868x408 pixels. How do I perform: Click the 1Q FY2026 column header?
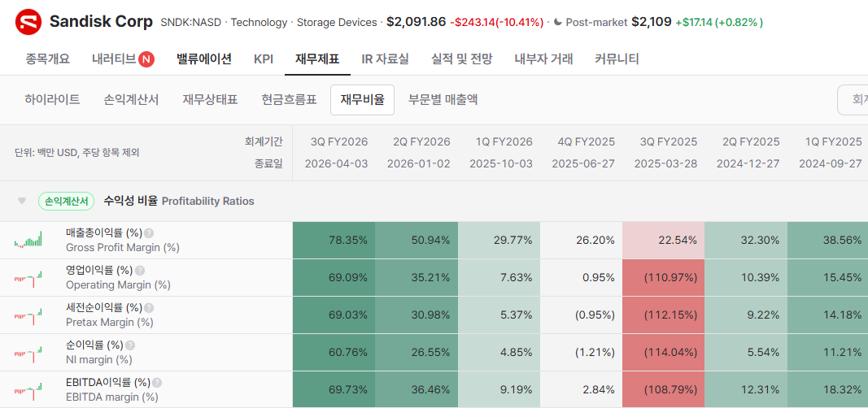click(x=504, y=141)
